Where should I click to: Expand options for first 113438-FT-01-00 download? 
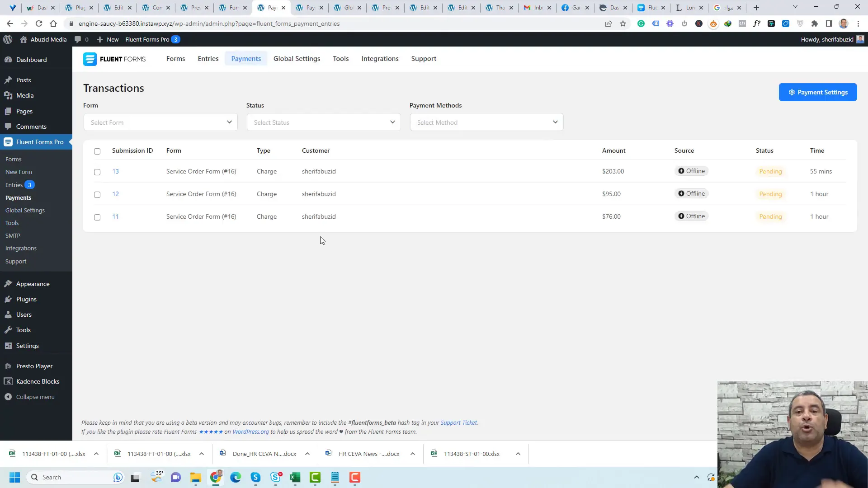96,454
